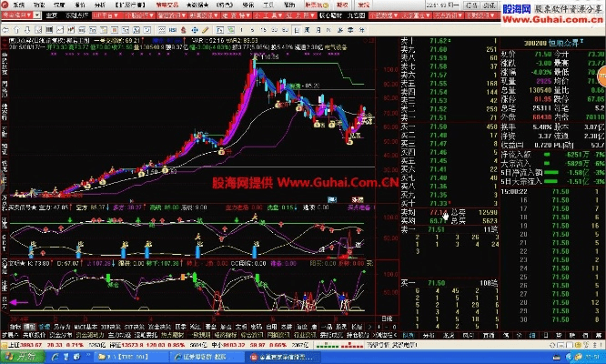Expand the red dropdown right after UP平台's neighbor
Viewport: 606px width, 364px height.
pos(171,15)
